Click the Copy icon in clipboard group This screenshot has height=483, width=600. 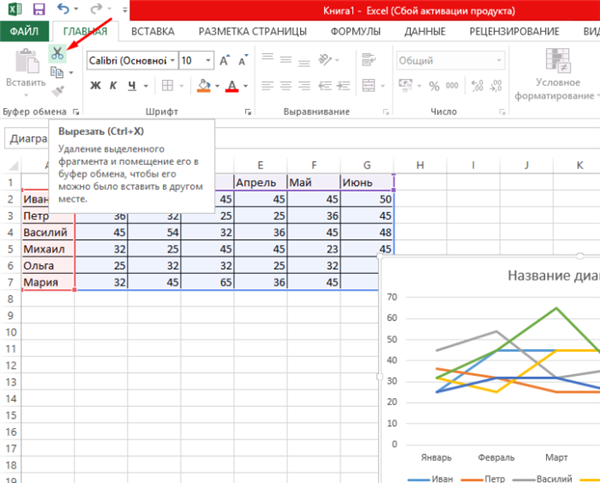[x=57, y=72]
